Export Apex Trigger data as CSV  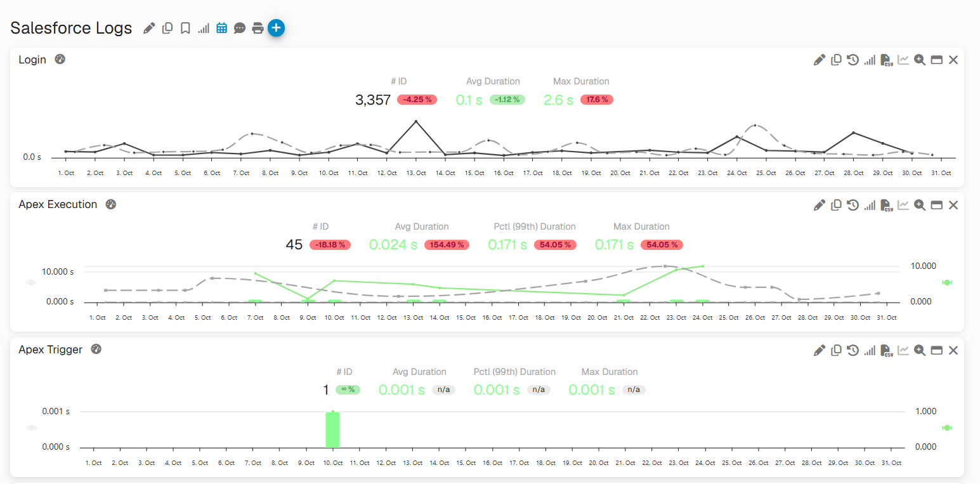[x=887, y=350]
